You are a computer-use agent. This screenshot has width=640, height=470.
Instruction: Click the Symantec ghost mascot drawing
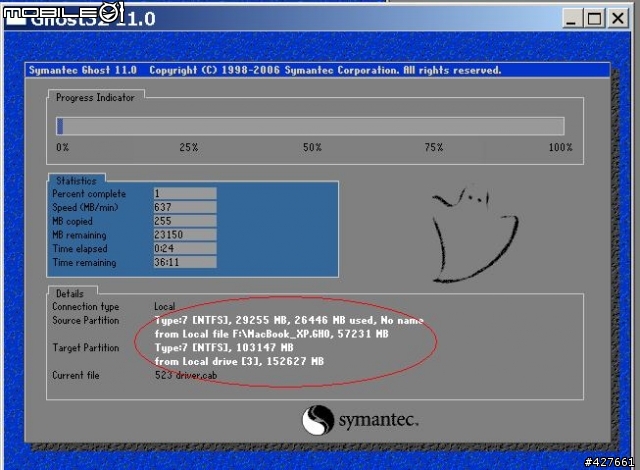click(x=475, y=235)
